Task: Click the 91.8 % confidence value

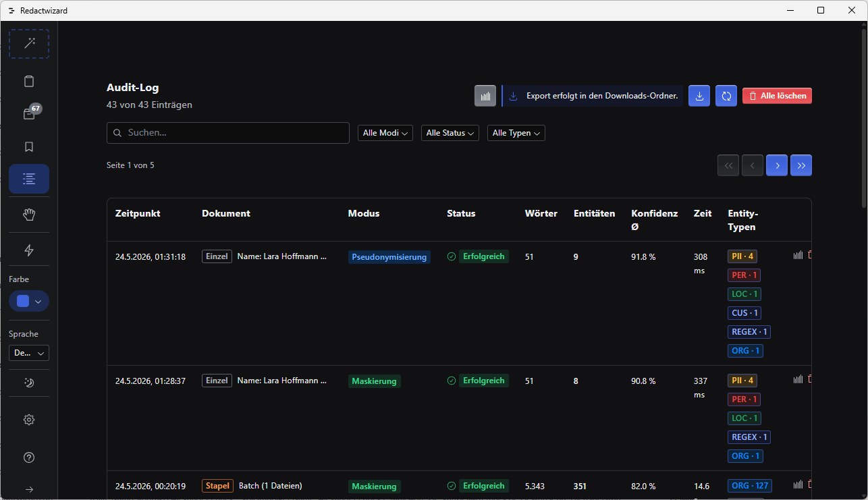Action: coord(643,256)
